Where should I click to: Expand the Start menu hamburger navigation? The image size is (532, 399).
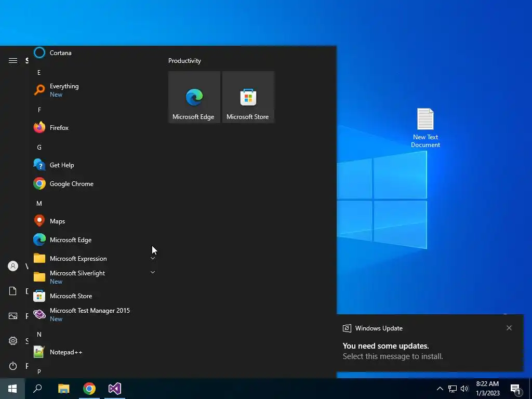pos(13,61)
